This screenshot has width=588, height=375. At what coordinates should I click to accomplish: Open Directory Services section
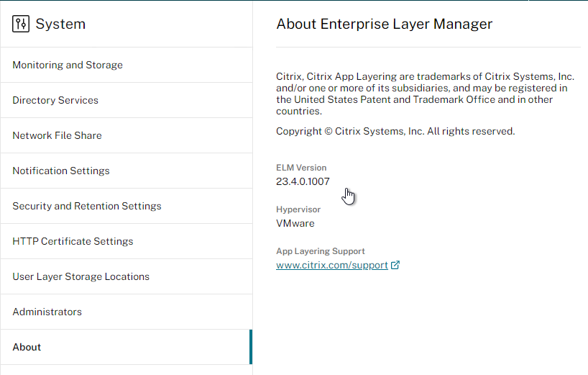tap(127, 100)
